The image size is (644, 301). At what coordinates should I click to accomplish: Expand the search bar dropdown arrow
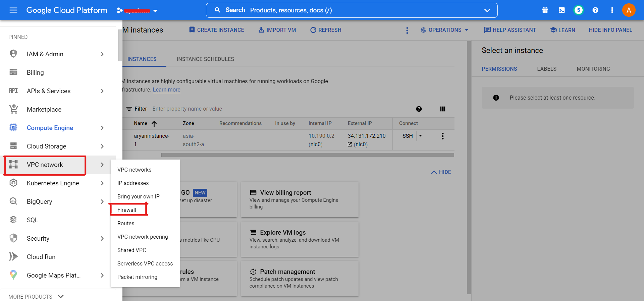pos(487,10)
